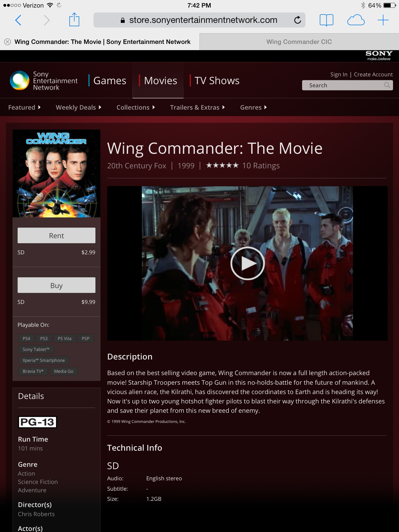The height and width of the screenshot is (532, 399).
Task: Expand the Weekly Deals menu
Action: [x=78, y=107]
